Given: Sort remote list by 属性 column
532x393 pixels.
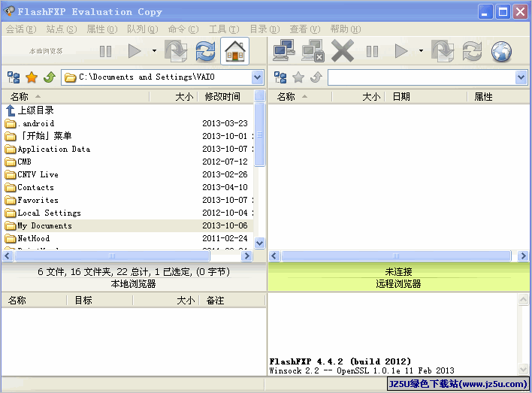Looking at the screenshot, I should pos(498,97).
